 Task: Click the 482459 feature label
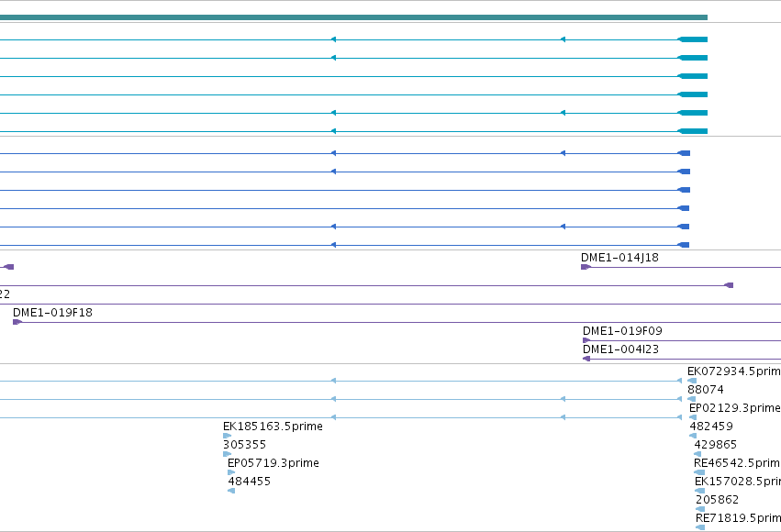pyautogui.click(x=711, y=427)
